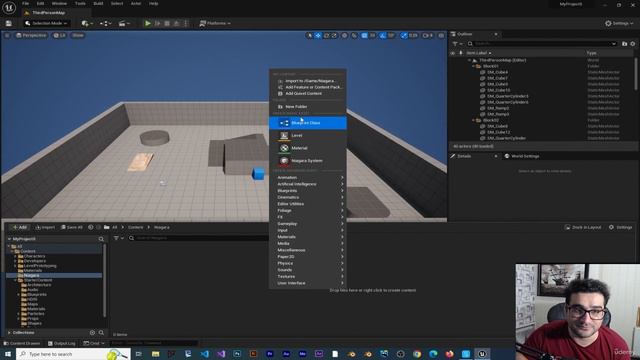Open the viewport layout options icon
Screen dimensions: 640x360
click(x=441, y=36)
